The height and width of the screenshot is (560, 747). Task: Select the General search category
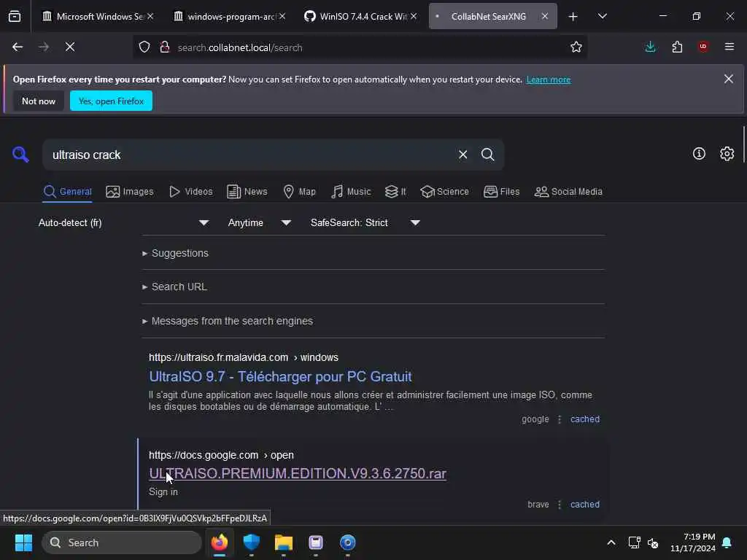tap(67, 192)
